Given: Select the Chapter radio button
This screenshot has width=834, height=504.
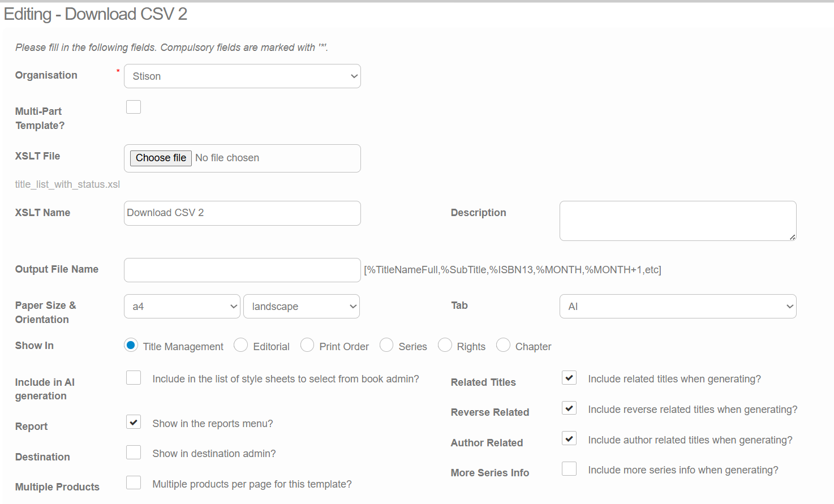Looking at the screenshot, I should coord(503,345).
